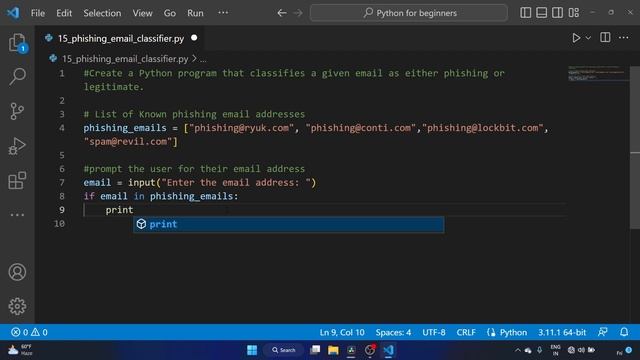This screenshot has width=640, height=360.
Task: Show hidden system tray icons chevron
Action: (x=518, y=350)
